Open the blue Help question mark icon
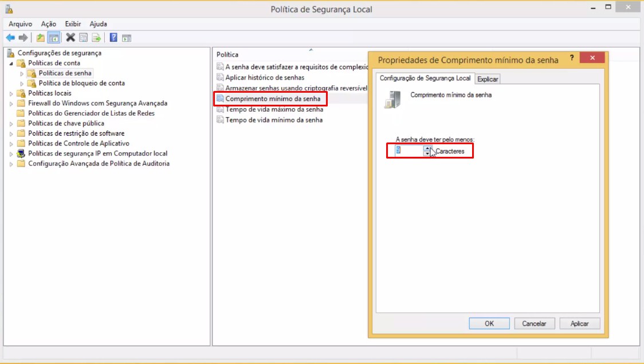 click(x=113, y=38)
